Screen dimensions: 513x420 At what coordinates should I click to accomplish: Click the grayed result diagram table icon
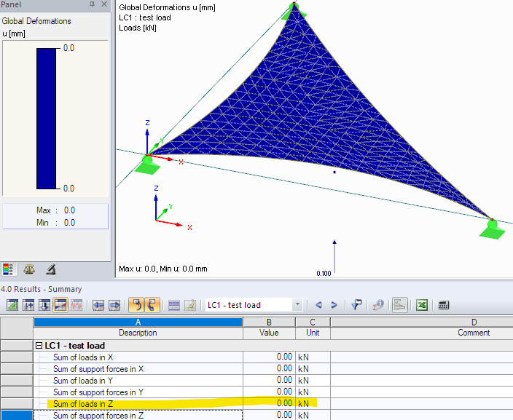[77, 305]
